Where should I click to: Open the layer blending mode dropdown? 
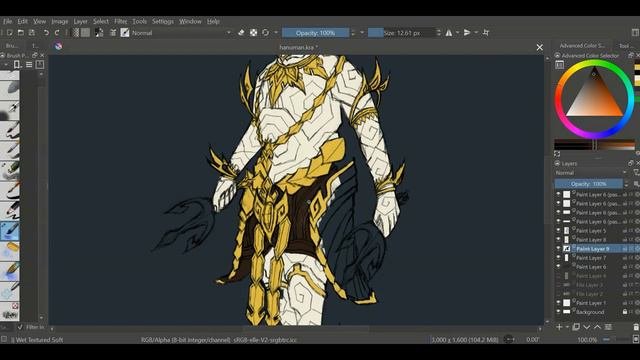591,173
